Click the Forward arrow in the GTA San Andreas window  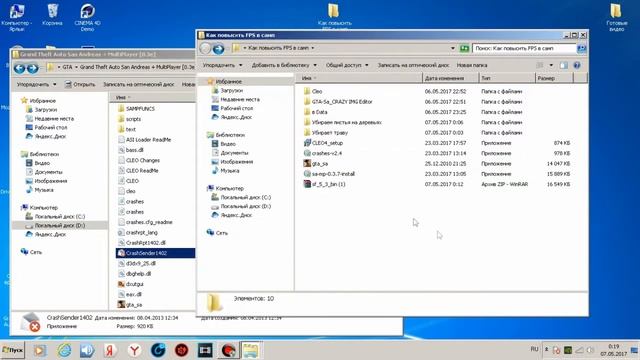coord(32,68)
